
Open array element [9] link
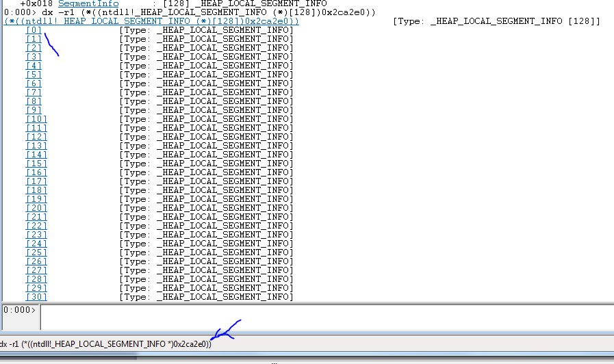pos(34,110)
